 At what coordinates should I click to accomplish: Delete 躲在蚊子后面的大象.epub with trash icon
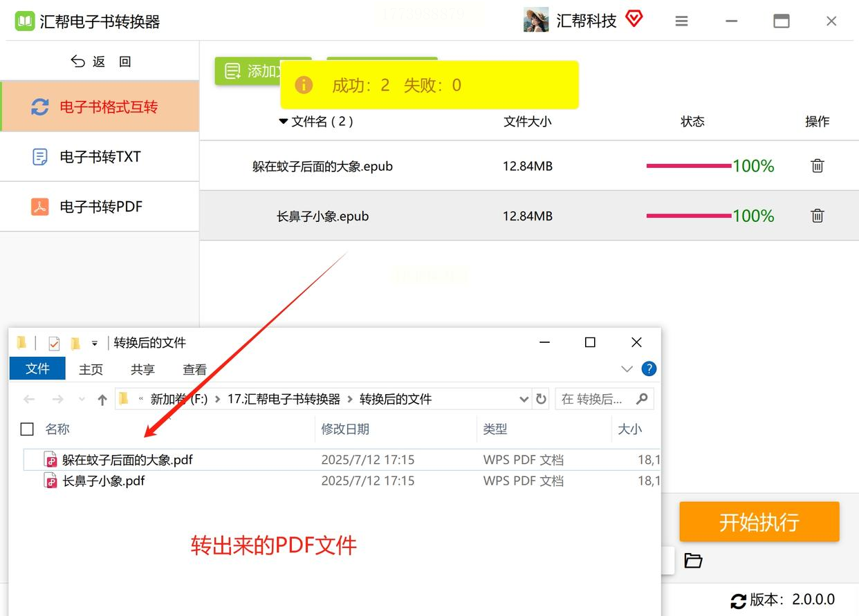pos(818,166)
